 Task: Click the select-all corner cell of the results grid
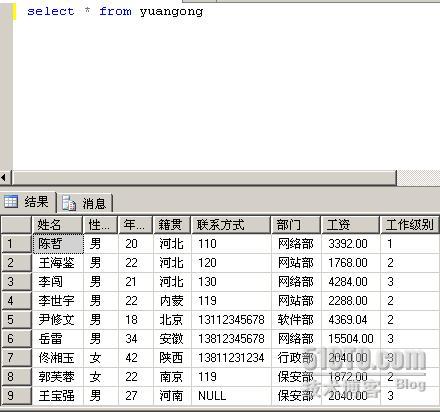[16, 225]
